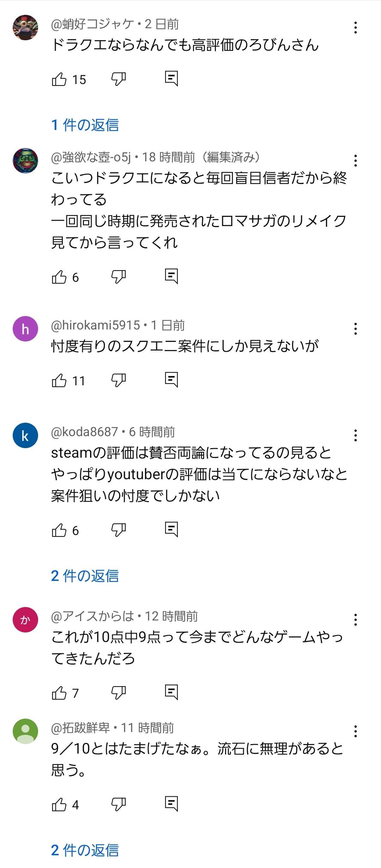381x868 pixels.
Task: Dislike the @蛸好コジャケ comment
Action: click(119, 79)
